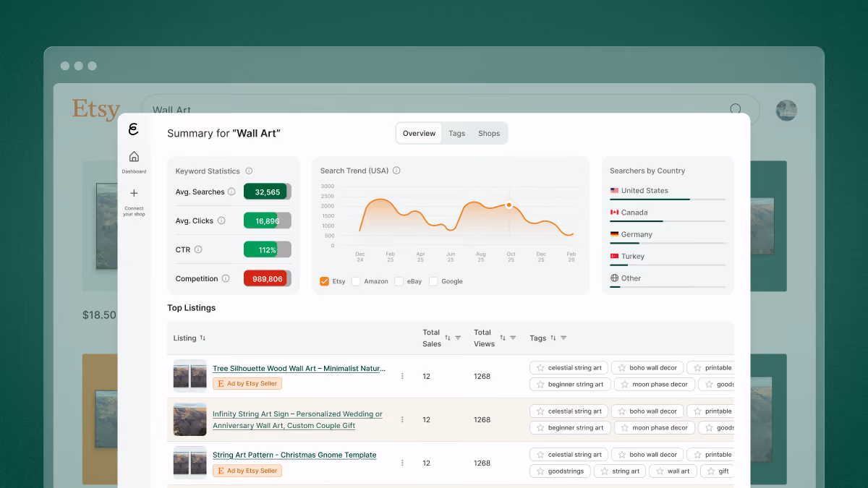Star the string art tag in third row
Image resolution: width=868 pixels, height=488 pixels.
point(605,471)
